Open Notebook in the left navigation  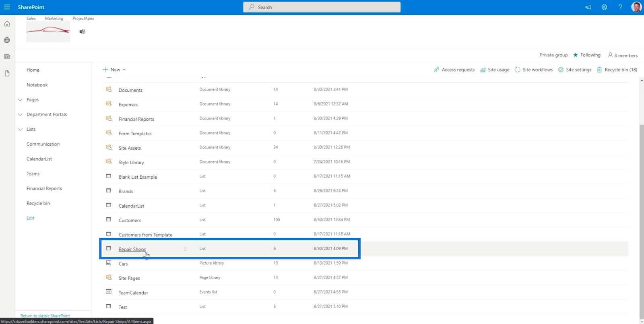[37, 85]
